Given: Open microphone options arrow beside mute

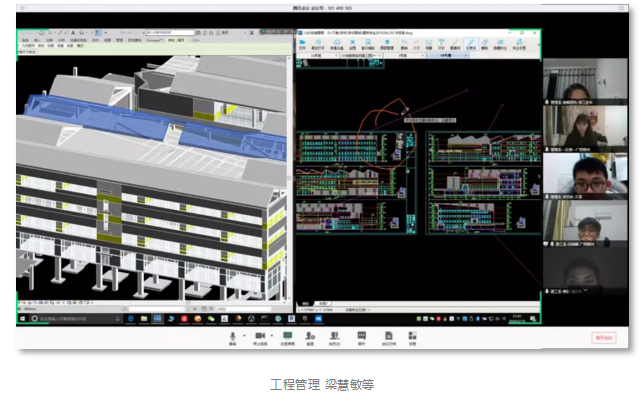Looking at the screenshot, I should click(244, 336).
